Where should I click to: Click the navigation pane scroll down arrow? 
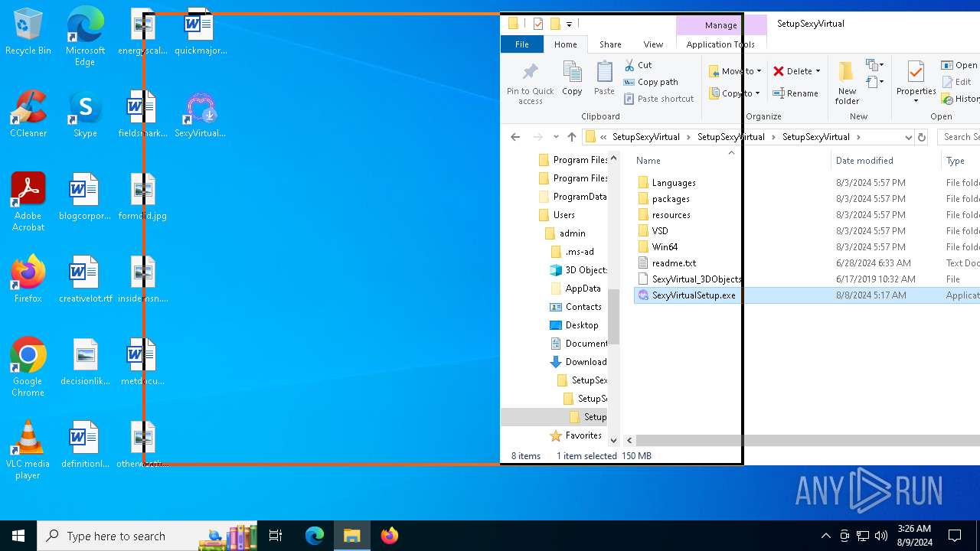tap(613, 440)
